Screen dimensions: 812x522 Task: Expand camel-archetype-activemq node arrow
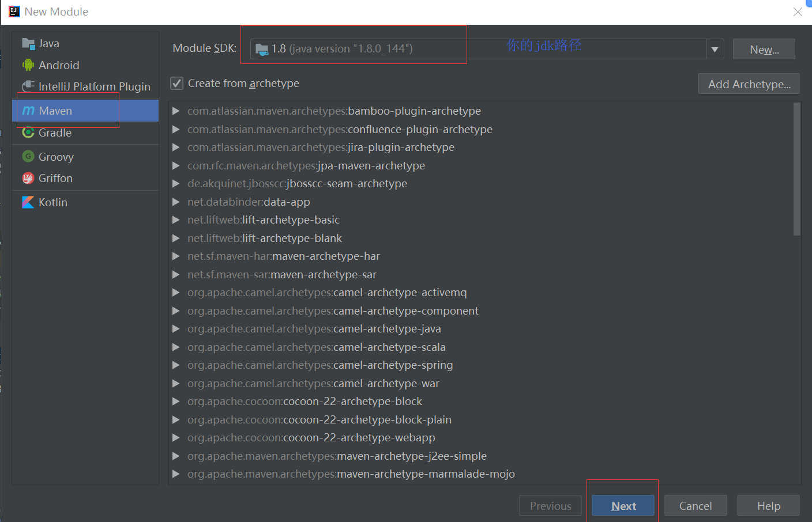pos(176,292)
